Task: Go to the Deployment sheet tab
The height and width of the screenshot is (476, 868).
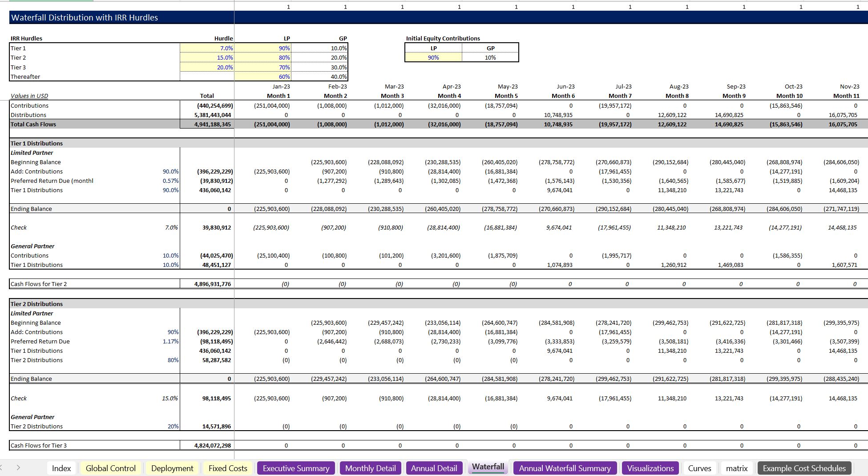Action: (172, 468)
